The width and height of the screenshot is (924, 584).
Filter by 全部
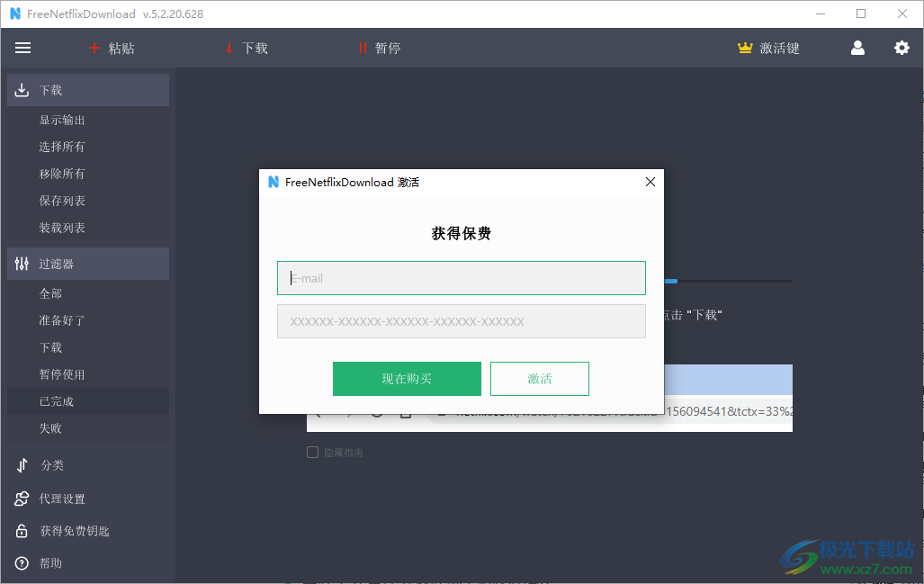click(x=88, y=293)
